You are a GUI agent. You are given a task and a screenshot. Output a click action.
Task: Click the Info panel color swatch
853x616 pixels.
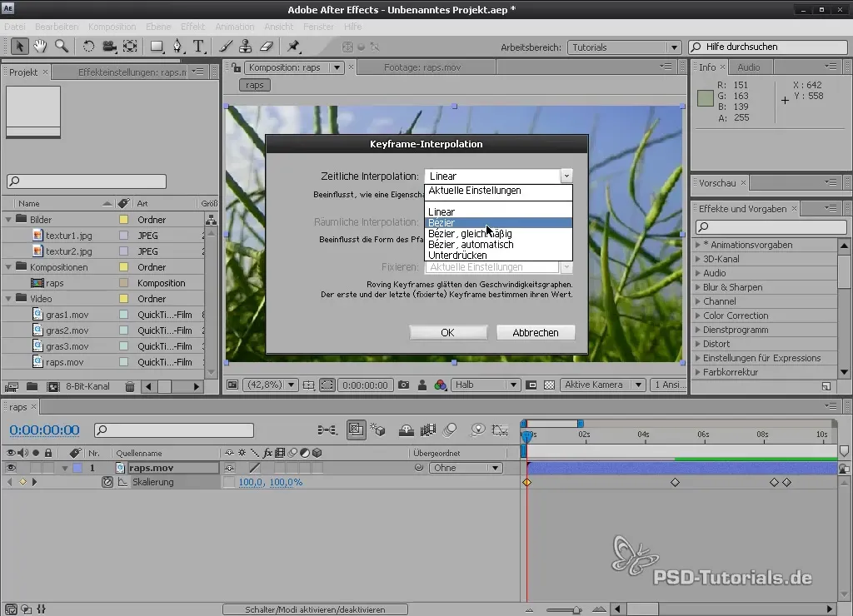[705, 98]
